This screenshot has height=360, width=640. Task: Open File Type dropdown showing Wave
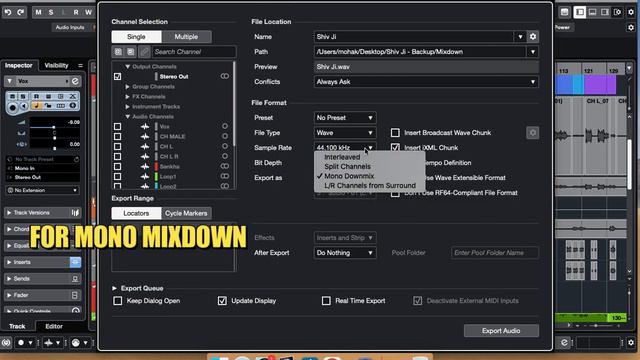(x=345, y=133)
